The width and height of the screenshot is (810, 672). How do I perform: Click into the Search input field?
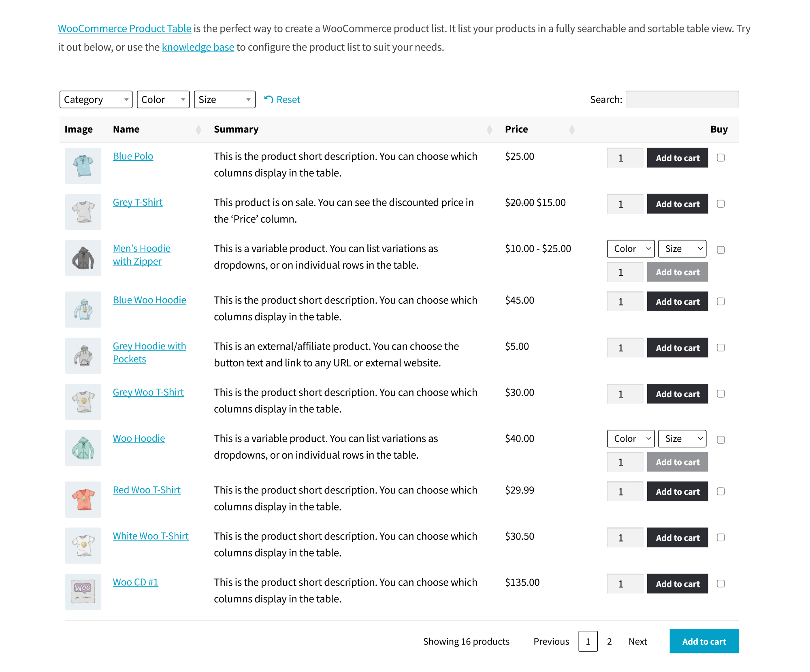click(682, 100)
